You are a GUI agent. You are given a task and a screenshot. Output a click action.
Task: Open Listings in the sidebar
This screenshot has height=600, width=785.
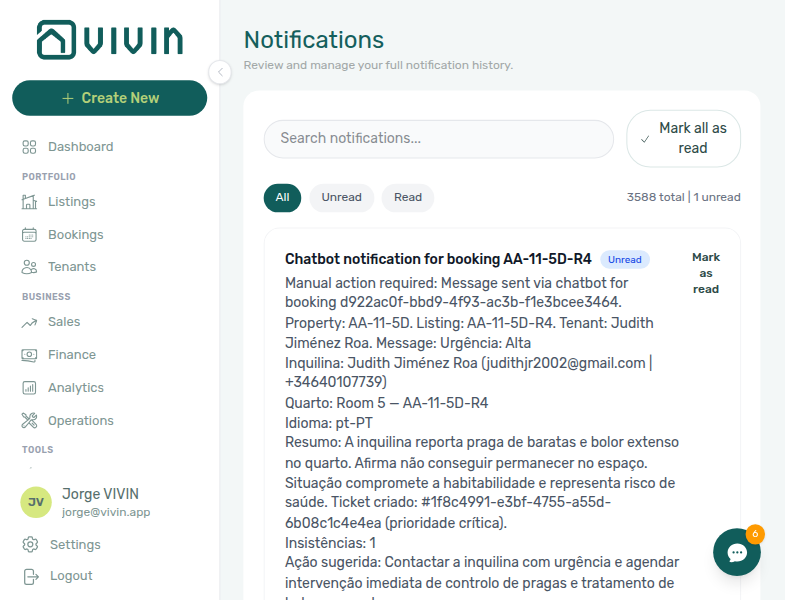coord(72,202)
